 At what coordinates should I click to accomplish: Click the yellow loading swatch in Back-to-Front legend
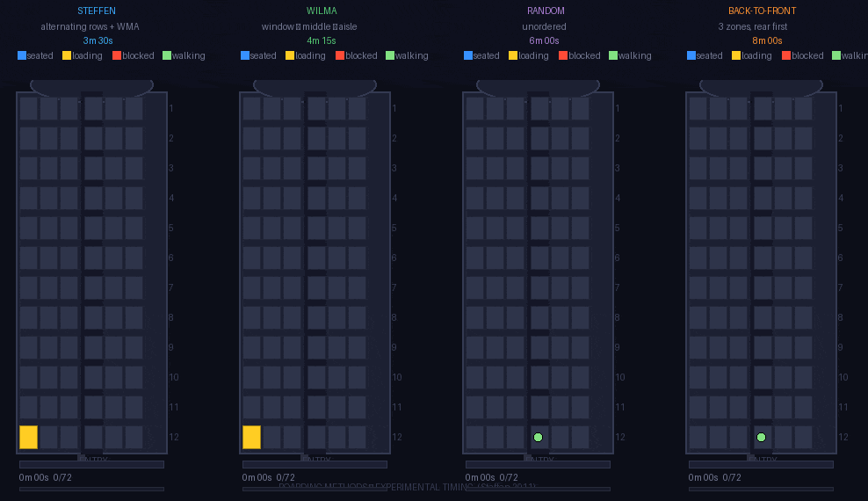tap(736, 55)
